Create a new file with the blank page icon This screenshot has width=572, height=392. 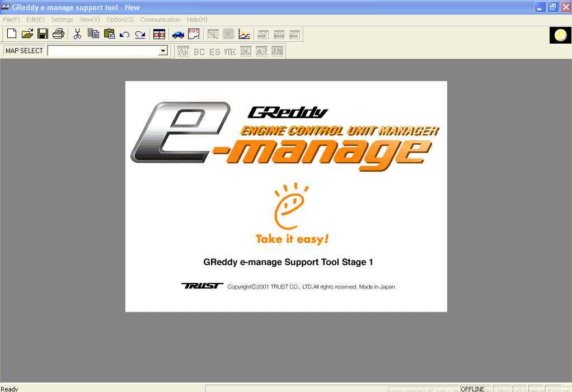click(12, 34)
